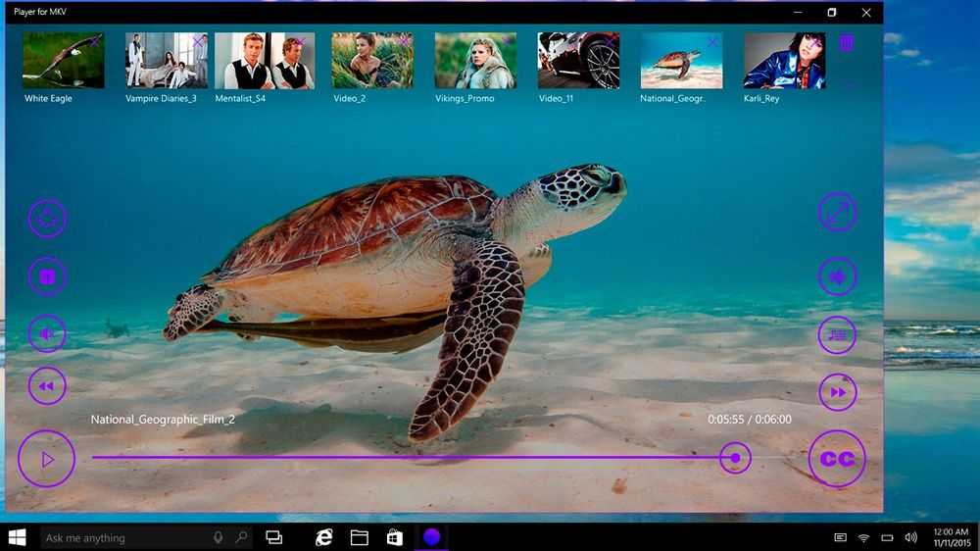Click the "0:05:55 / 0:06:00" time readout
This screenshot has height=551, width=980.
[x=750, y=420]
